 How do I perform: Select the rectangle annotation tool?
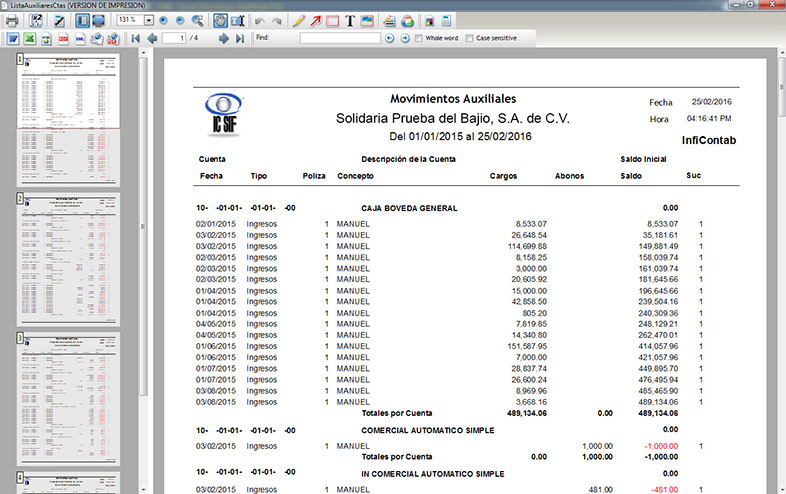(333, 19)
